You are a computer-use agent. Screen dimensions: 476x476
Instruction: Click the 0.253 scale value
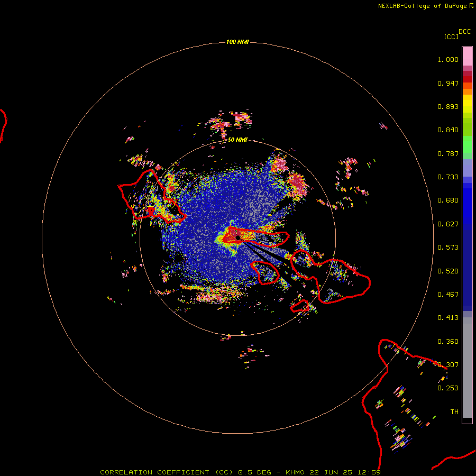click(448, 388)
